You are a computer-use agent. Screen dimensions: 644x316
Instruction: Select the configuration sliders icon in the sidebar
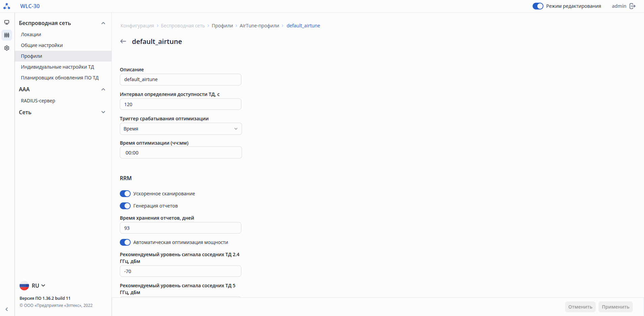click(7, 35)
